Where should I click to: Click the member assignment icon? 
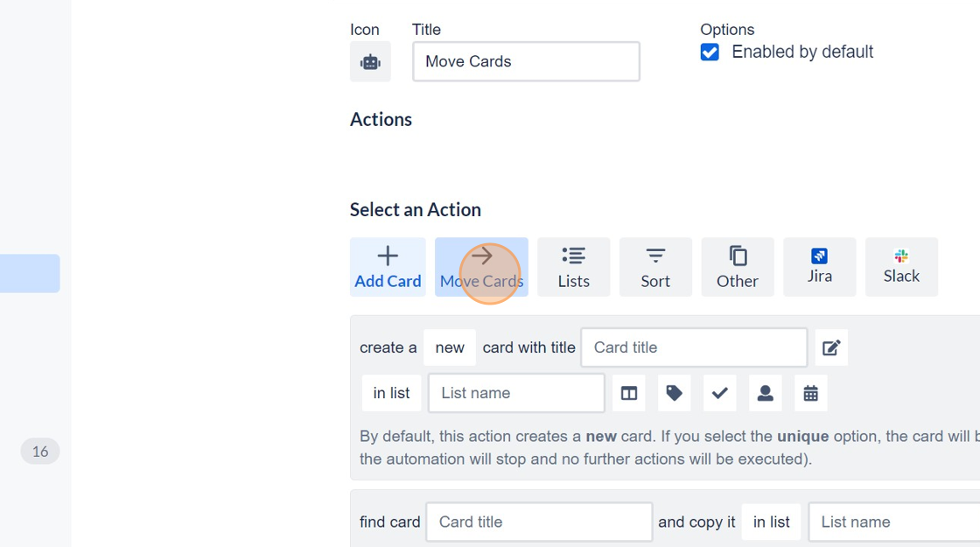(765, 393)
